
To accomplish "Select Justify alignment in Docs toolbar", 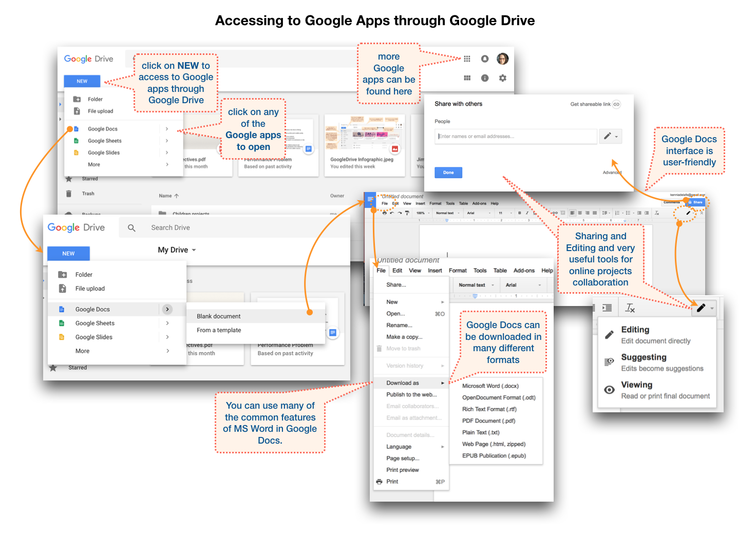I will pyautogui.click(x=595, y=213).
